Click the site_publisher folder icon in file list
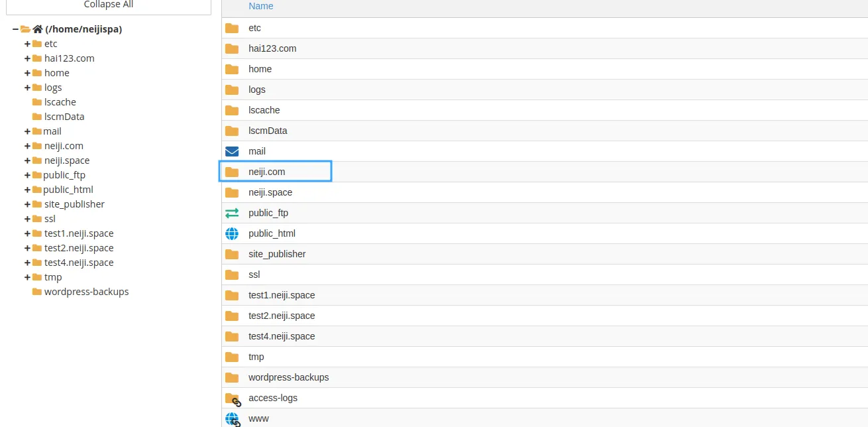The width and height of the screenshot is (868, 427). (x=231, y=254)
